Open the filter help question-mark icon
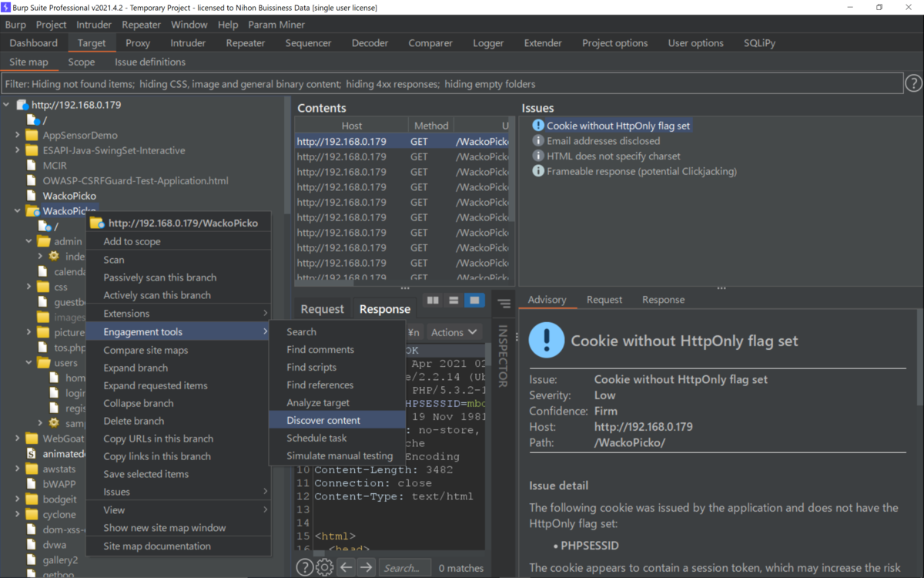 913,83
